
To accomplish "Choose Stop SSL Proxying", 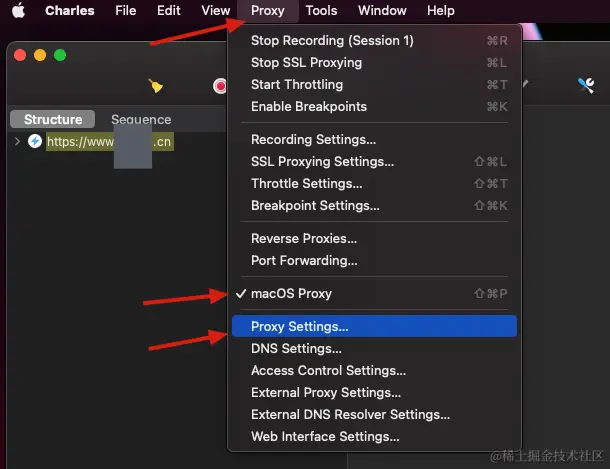I will [x=374, y=63].
